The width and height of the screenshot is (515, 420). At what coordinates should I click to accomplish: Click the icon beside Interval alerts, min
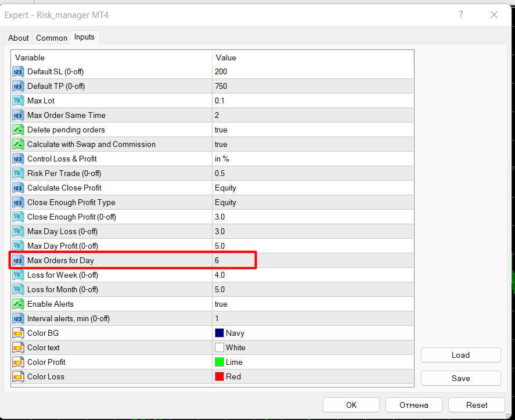pos(18,318)
